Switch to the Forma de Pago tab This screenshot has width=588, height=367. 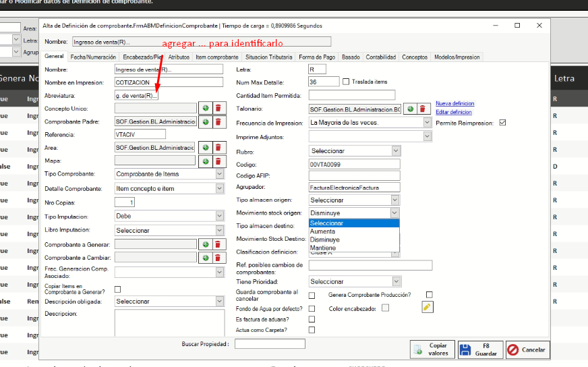317,57
